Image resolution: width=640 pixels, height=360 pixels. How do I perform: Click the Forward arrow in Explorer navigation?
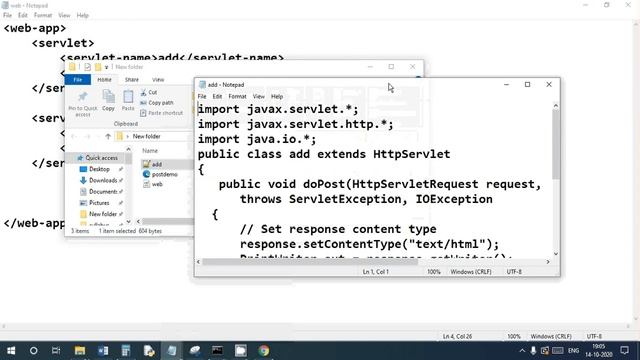point(87,136)
